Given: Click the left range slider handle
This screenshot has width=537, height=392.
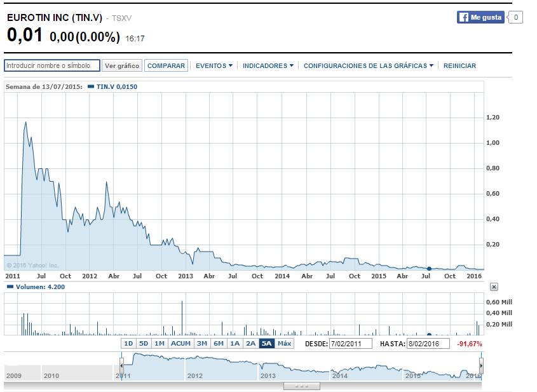Looking at the screenshot, I should (121, 366).
